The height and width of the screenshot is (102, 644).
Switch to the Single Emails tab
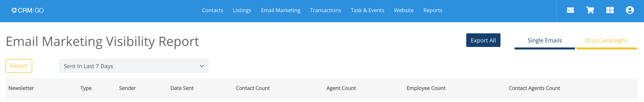[x=545, y=41]
